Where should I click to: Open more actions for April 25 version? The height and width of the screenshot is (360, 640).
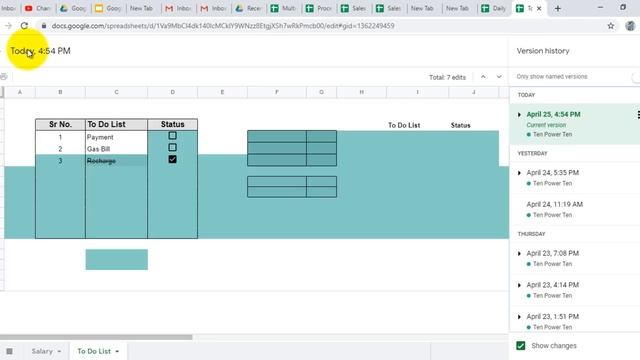(638, 115)
